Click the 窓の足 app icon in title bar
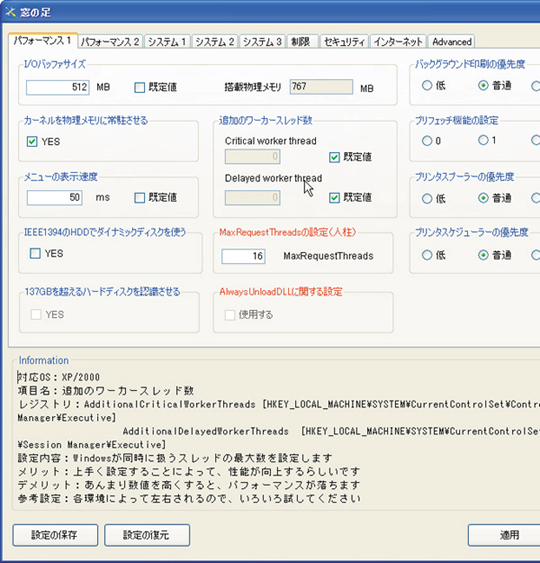540x563 pixels. (10, 12)
